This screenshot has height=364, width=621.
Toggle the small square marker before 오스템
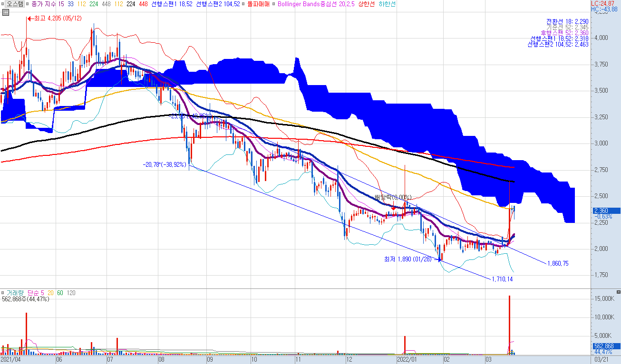coord(3,4)
